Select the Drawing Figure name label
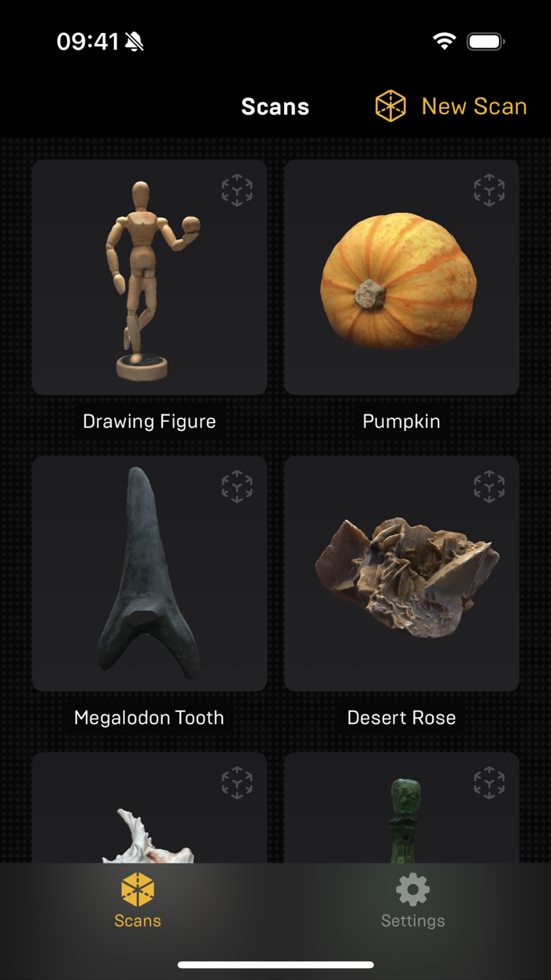Screen dimensions: 551x980 [150, 421]
